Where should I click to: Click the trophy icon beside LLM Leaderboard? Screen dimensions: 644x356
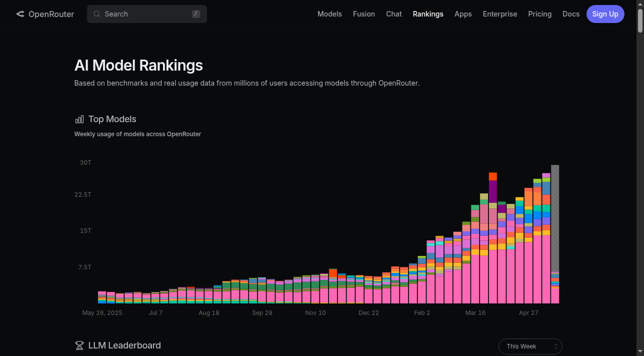[79, 345]
